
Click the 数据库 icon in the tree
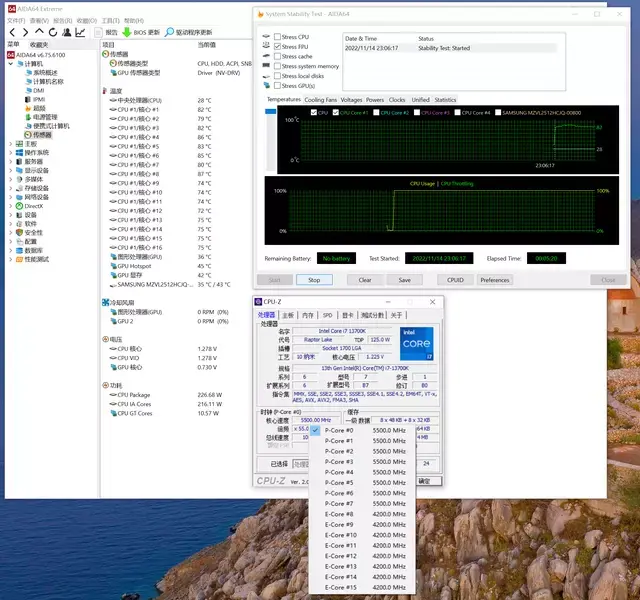[x=19, y=251]
